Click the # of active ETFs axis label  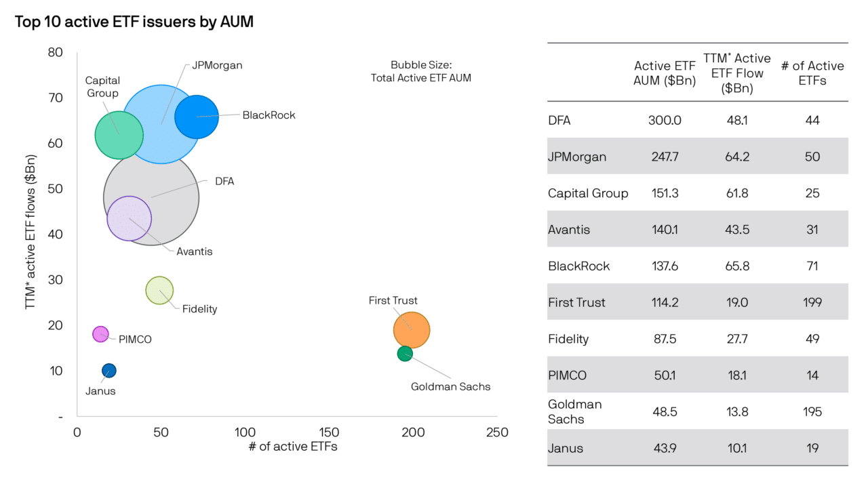click(x=293, y=446)
